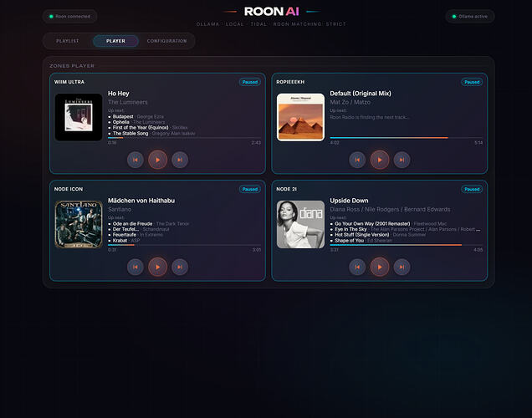Select Der Teufel... queue entry
The height and width of the screenshot is (418, 532).
[x=125, y=229]
